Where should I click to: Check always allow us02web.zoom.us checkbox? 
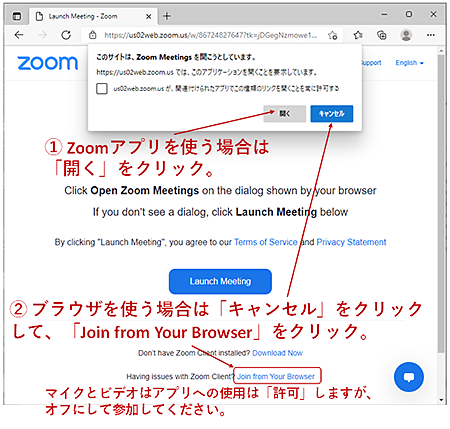[102, 89]
